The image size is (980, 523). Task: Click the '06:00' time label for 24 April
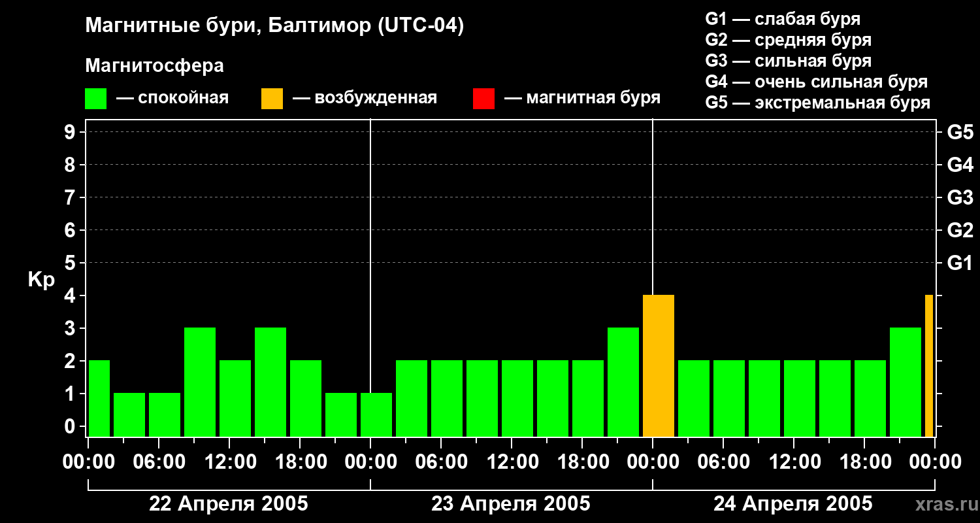[x=723, y=462]
